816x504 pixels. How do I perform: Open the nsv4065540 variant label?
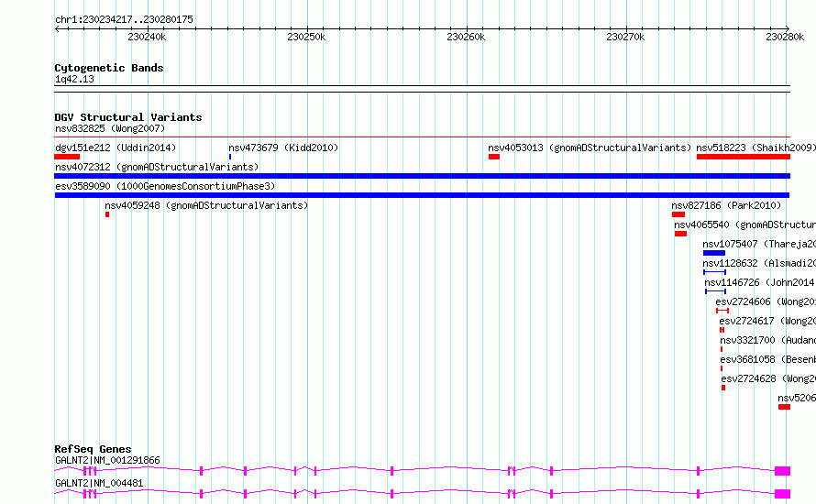(x=744, y=225)
